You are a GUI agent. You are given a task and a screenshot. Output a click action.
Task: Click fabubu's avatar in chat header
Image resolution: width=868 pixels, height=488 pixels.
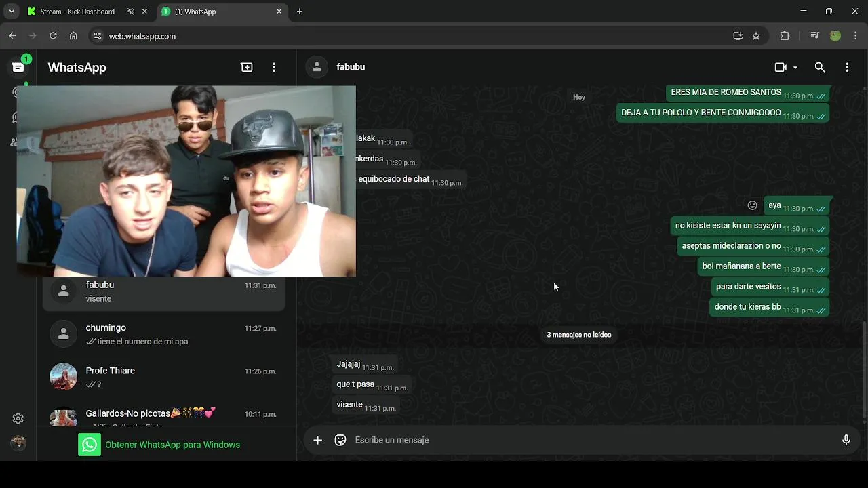[316, 67]
